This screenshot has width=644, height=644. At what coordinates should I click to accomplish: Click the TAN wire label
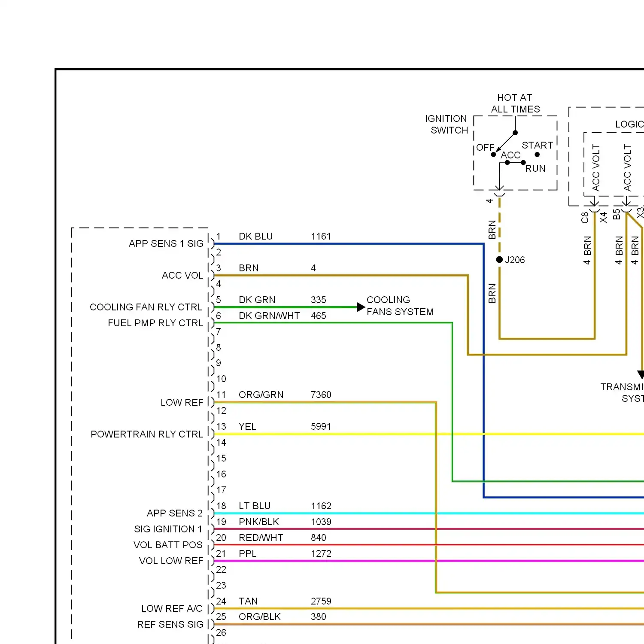248,601
